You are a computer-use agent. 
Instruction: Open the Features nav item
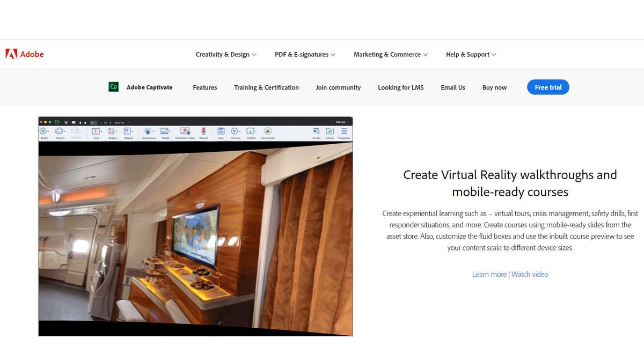coord(204,87)
